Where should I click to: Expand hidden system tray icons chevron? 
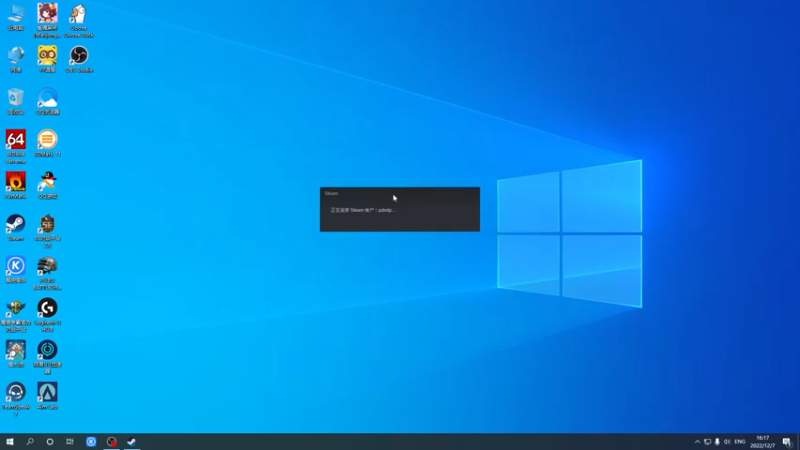(x=697, y=442)
